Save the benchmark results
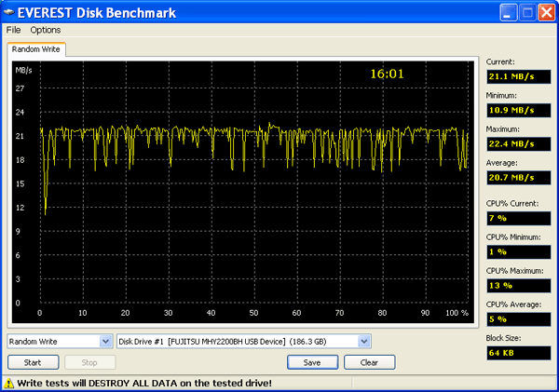The image size is (559, 392). pyautogui.click(x=312, y=362)
